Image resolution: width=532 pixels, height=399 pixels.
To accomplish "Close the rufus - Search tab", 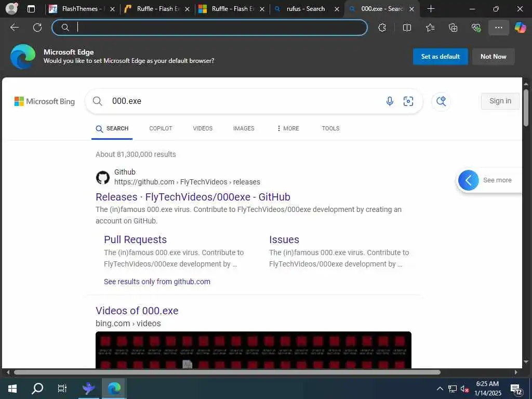I will (x=337, y=9).
